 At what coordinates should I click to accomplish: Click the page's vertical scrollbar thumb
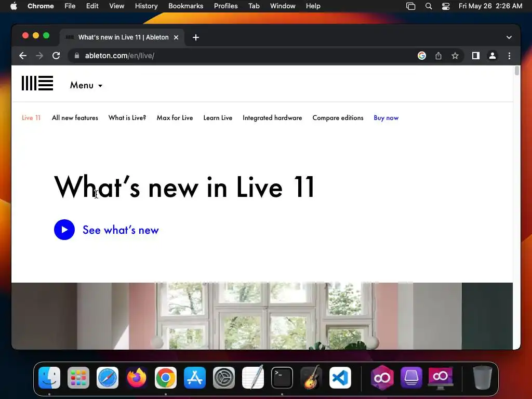(517, 71)
